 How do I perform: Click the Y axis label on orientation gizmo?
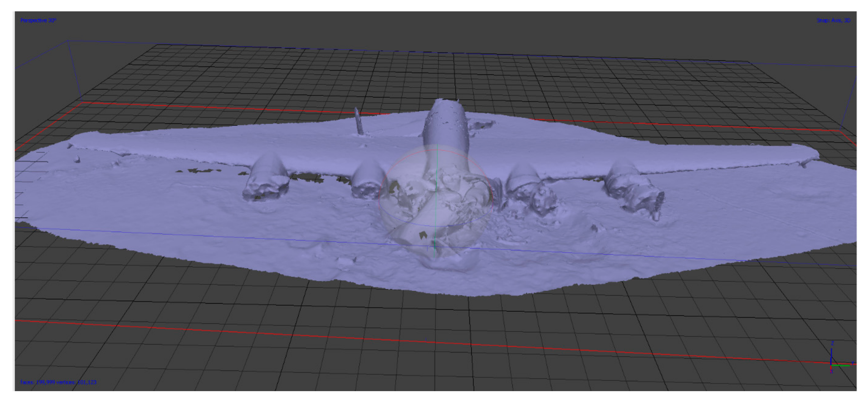(x=852, y=363)
